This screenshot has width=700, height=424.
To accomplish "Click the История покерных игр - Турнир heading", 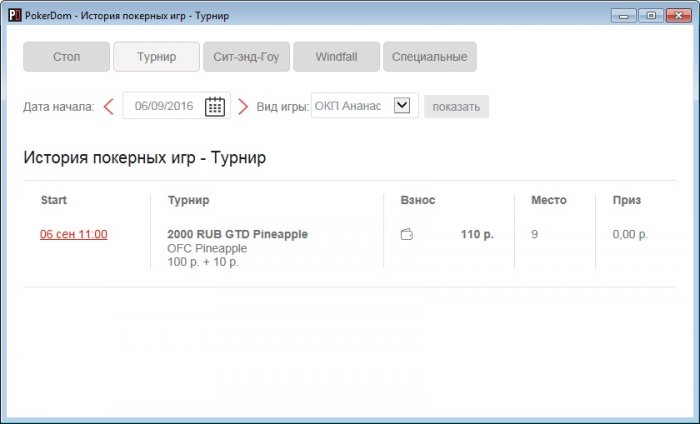I will click(145, 158).
